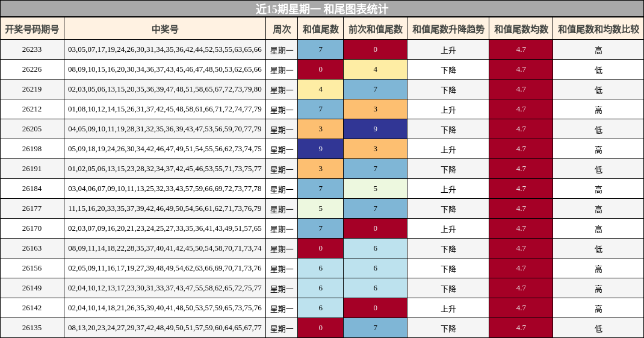The image size is (644, 338).
Task: Click red 和值尾数 cell 0 in row 26226
Action: click(320, 69)
